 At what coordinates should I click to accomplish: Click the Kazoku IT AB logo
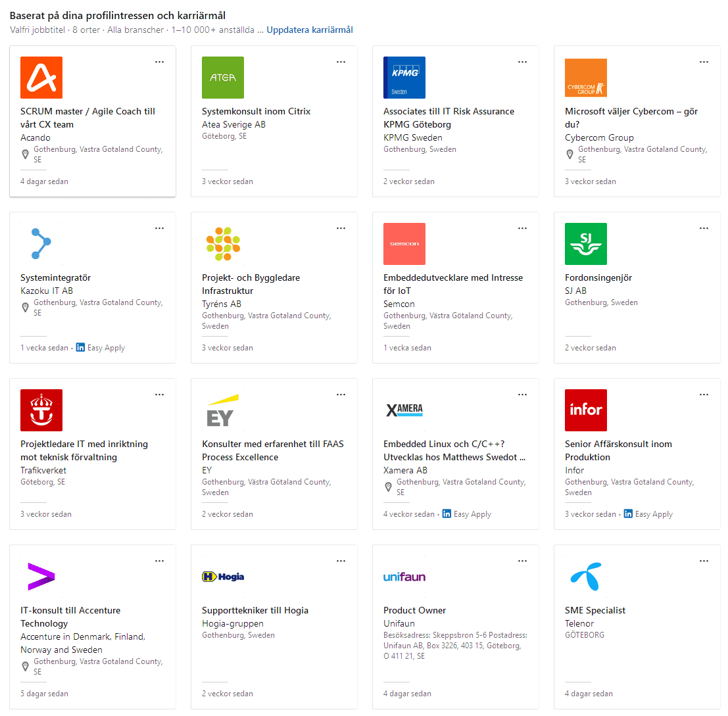pos(41,244)
